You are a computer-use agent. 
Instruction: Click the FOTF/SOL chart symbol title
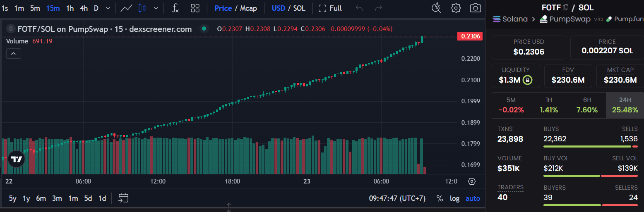pyautogui.click(x=105, y=29)
